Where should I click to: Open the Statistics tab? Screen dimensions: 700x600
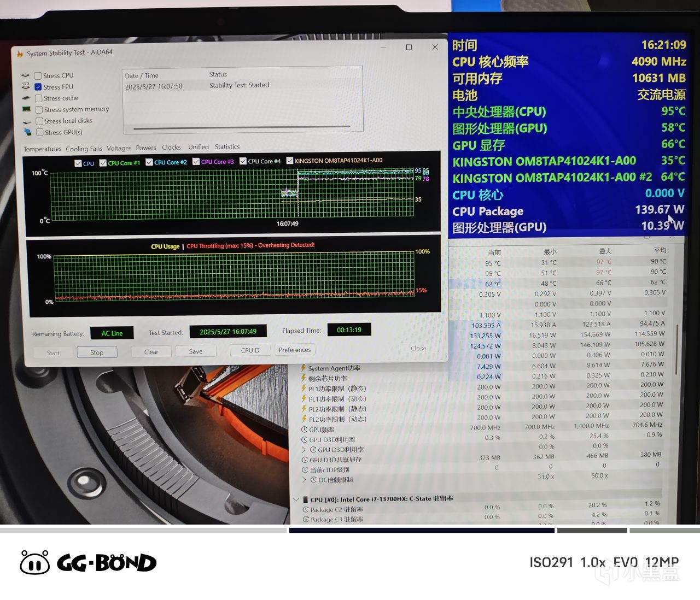click(227, 146)
